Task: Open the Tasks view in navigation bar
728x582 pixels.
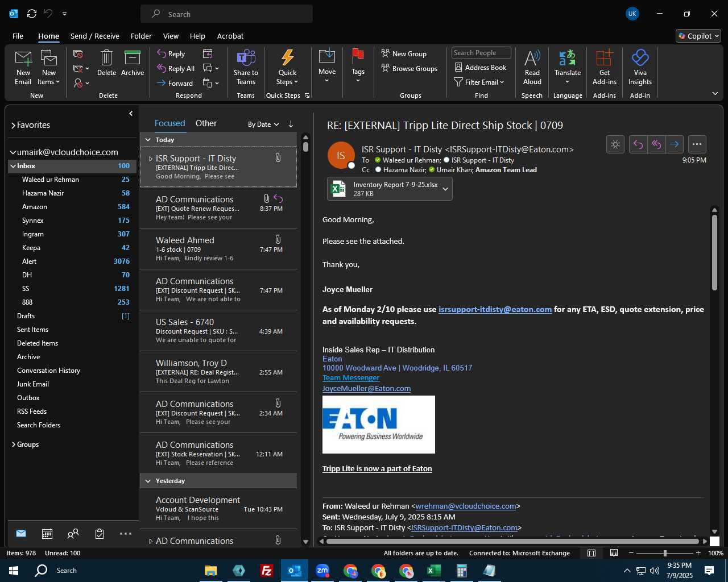Action: (x=100, y=534)
